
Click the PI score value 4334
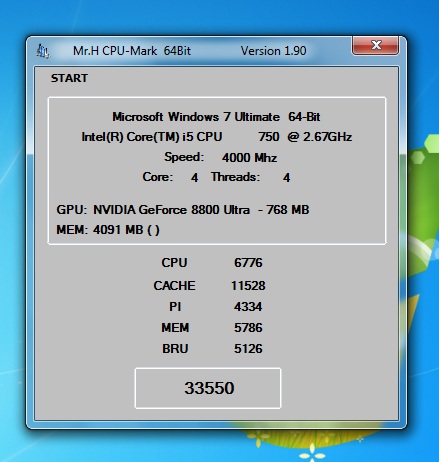[x=248, y=307]
